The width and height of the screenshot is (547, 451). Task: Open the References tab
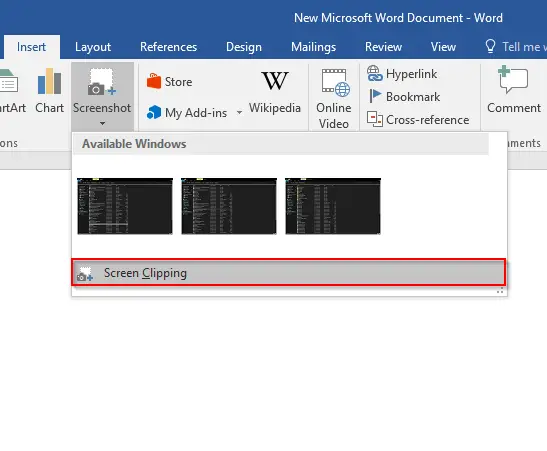[168, 47]
